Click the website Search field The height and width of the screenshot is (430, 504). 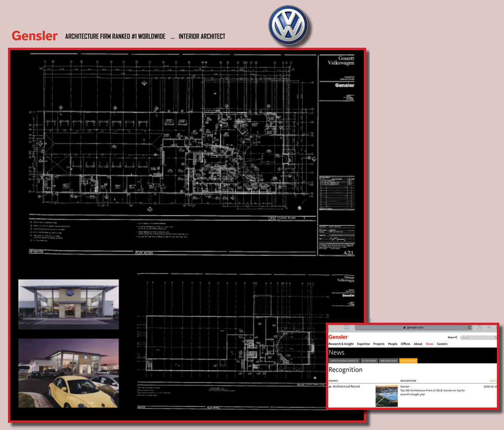click(x=478, y=337)
